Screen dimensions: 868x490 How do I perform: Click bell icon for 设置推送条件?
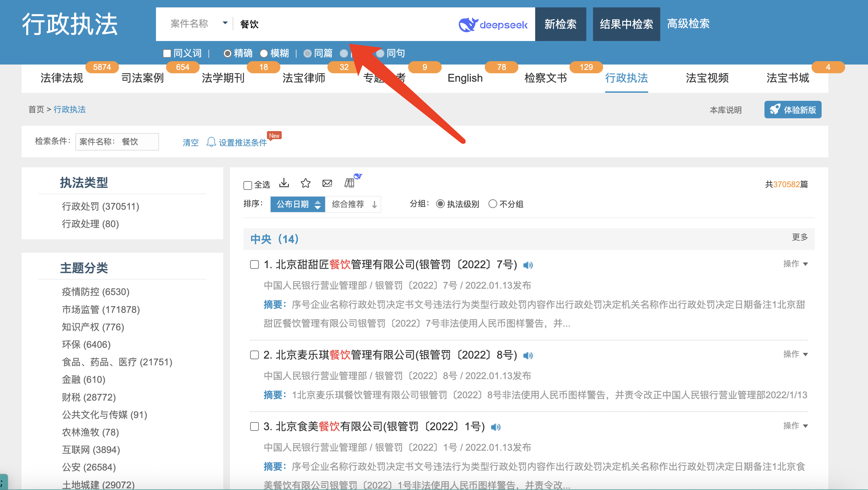[211, 142]
